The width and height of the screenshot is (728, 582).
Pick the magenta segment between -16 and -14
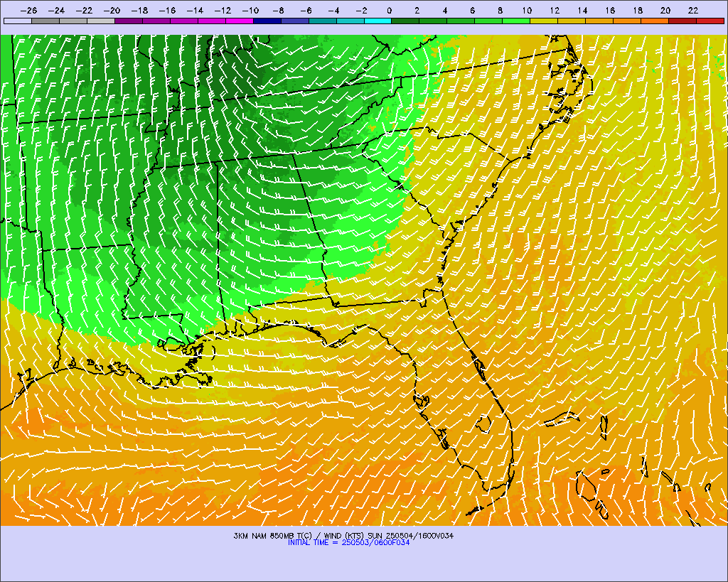[184, 21]
